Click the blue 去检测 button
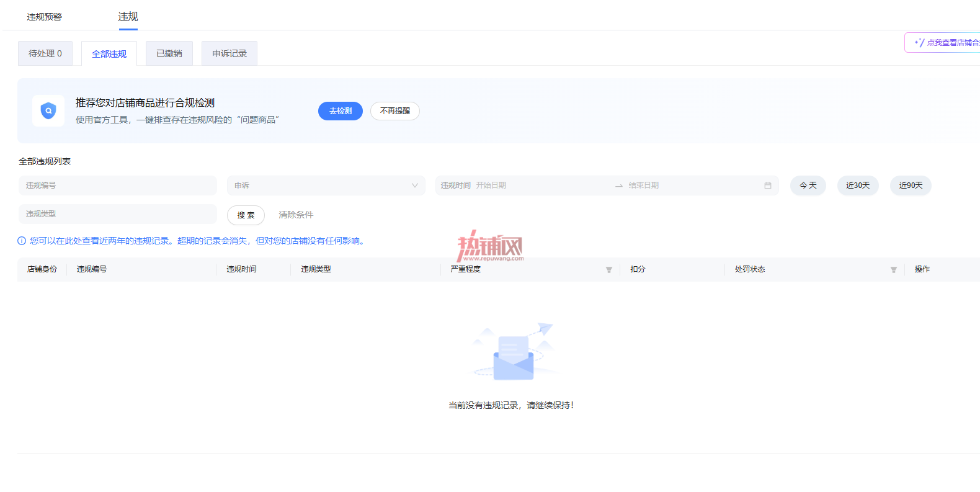This screenshot has width=980, height=492. [341, 111]
